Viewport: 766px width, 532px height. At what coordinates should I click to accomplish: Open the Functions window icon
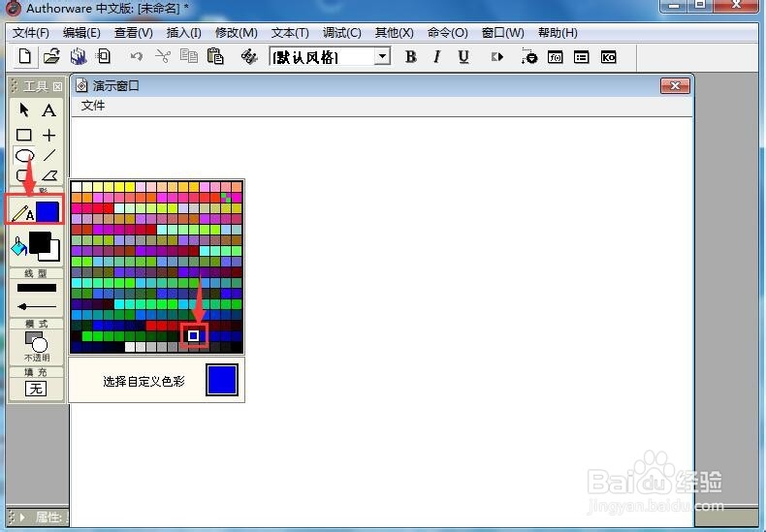pyautogui.click(x=555, y=57)
